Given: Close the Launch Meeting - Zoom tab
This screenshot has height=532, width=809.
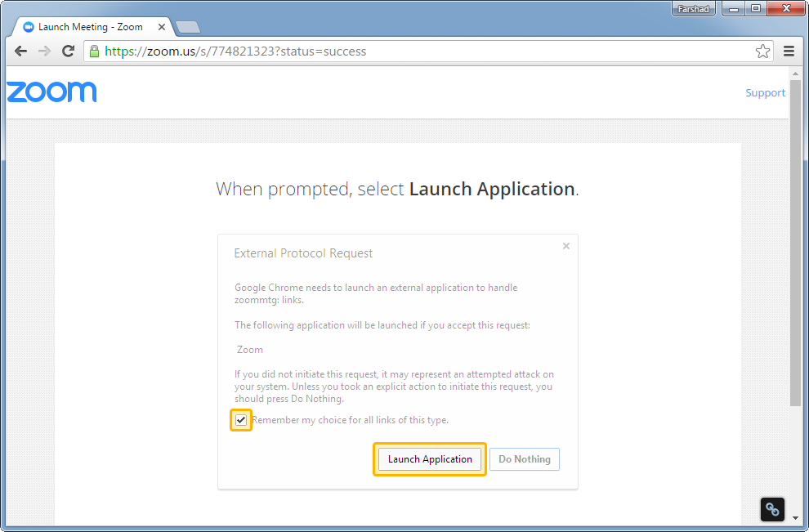Looking at the screenshot, I should pyautogui.click(x=162, y=27).
